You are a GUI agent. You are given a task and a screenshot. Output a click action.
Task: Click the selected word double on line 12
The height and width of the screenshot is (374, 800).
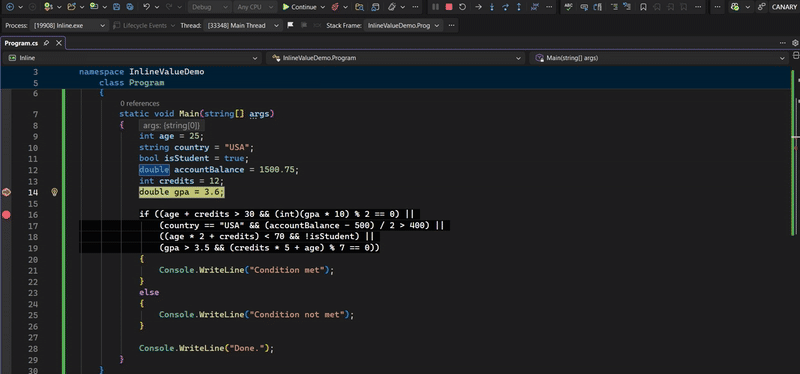tap(154, 170)
